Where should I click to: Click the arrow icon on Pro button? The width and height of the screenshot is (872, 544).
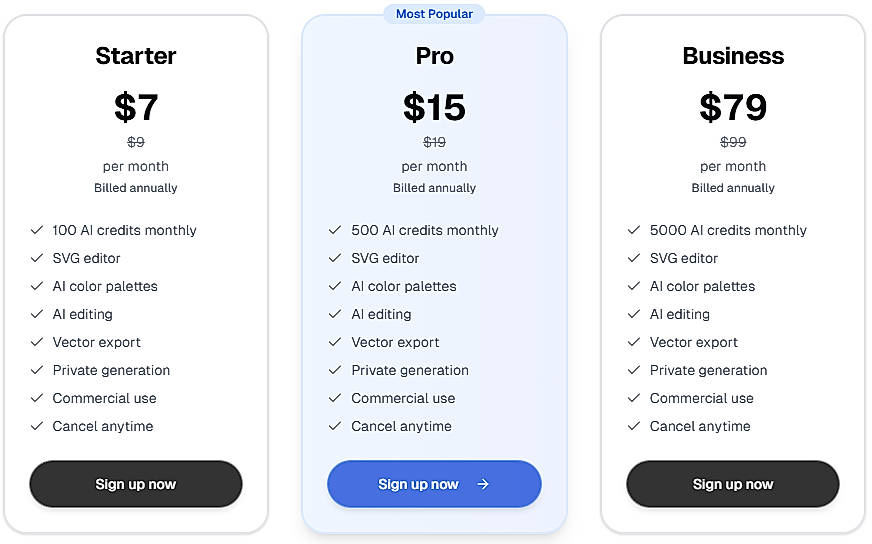[x=483, y=485]
